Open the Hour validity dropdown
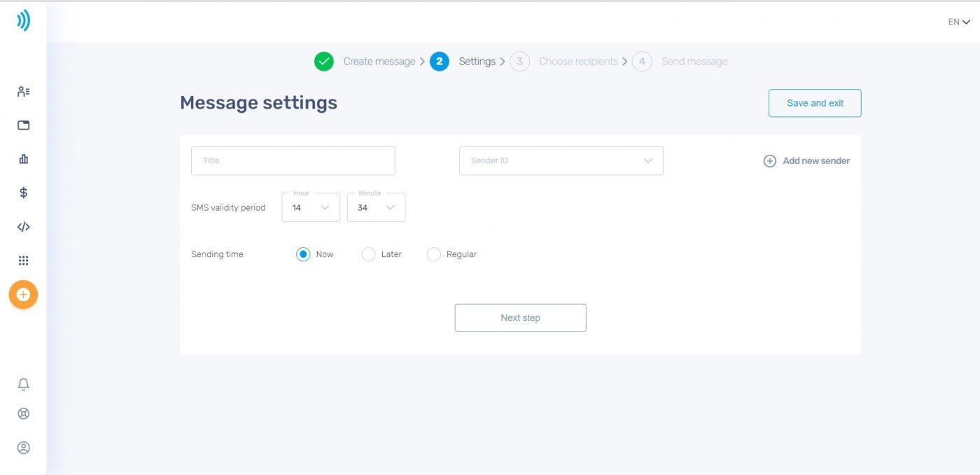 pos(311,207)
